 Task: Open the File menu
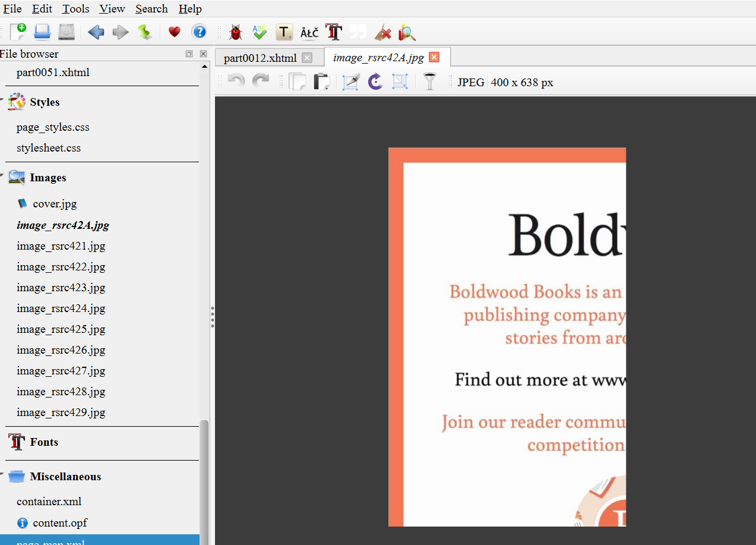pyautogui.click(x=12, y=8)
